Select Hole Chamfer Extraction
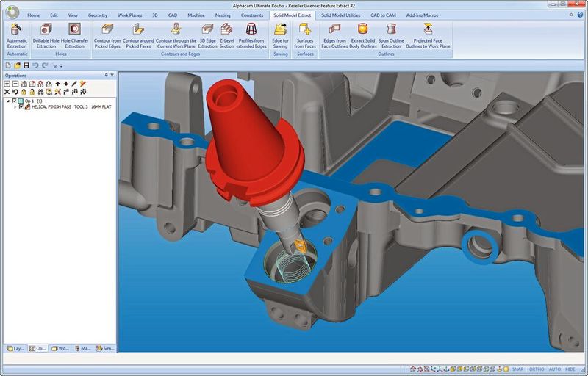Image resolution: width=588 pixels, height=376 pixels. pyautogui.click(x=74, y=36)
